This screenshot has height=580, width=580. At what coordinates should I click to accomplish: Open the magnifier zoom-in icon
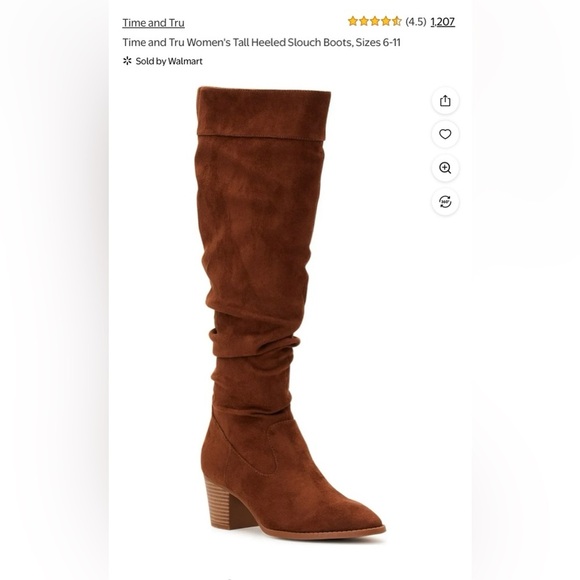445,168
